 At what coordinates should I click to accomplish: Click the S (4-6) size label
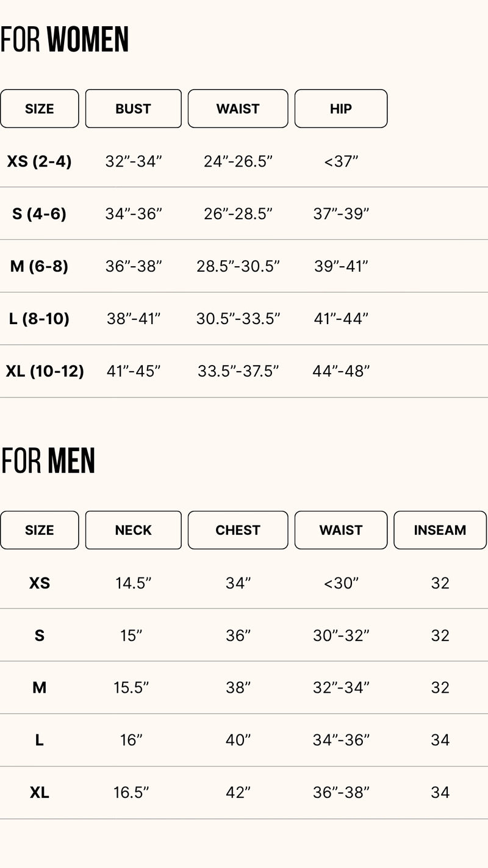40,214
